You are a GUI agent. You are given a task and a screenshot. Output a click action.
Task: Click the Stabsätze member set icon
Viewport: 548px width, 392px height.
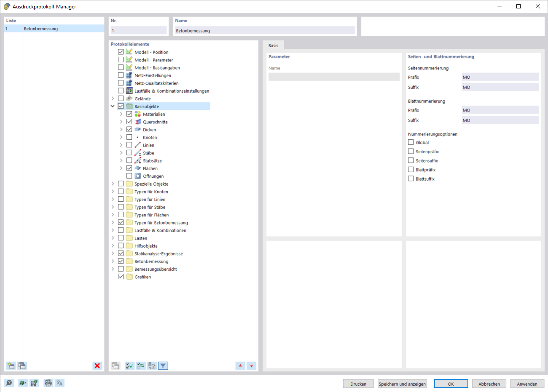click(x=138, y=160)
